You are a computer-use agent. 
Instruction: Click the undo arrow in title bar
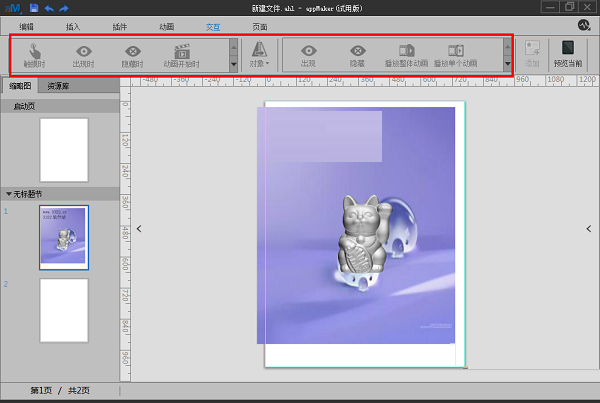(51, 7)
